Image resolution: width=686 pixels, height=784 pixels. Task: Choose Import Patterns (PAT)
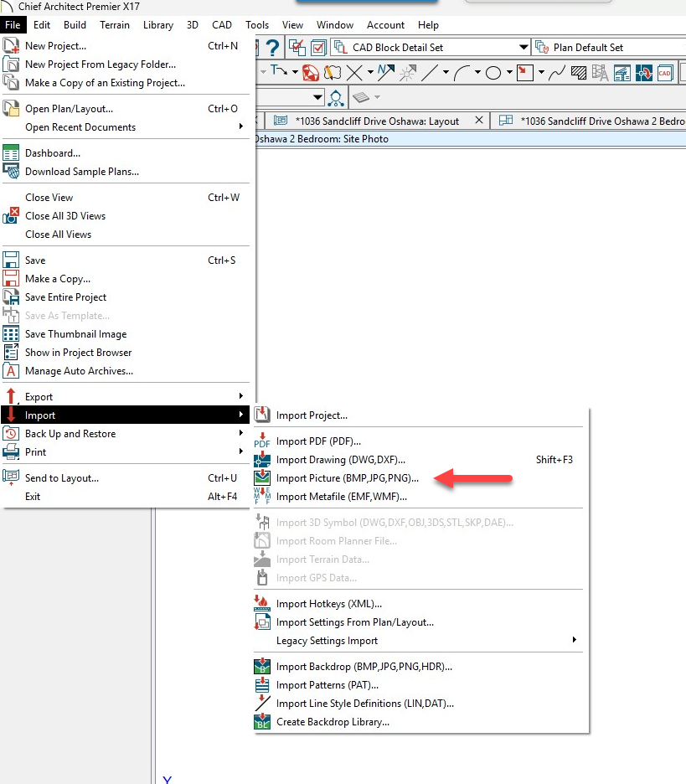pyautogui.click(x=419, y=685)
